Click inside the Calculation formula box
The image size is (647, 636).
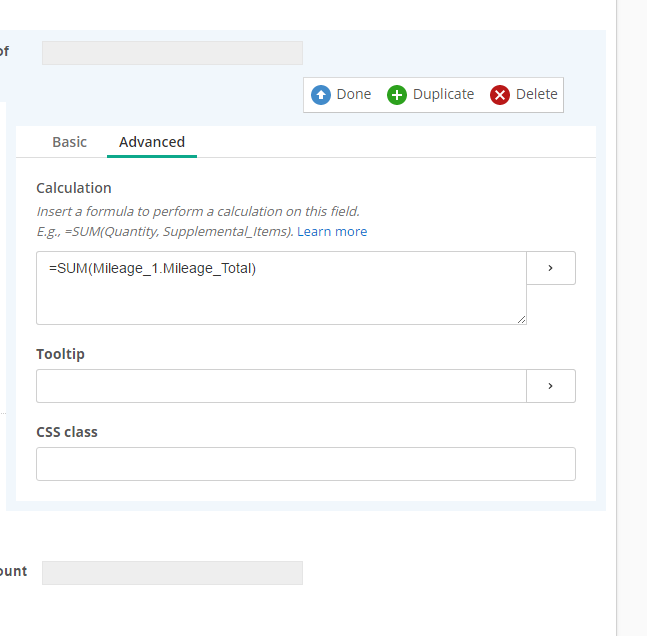point(280,288)
